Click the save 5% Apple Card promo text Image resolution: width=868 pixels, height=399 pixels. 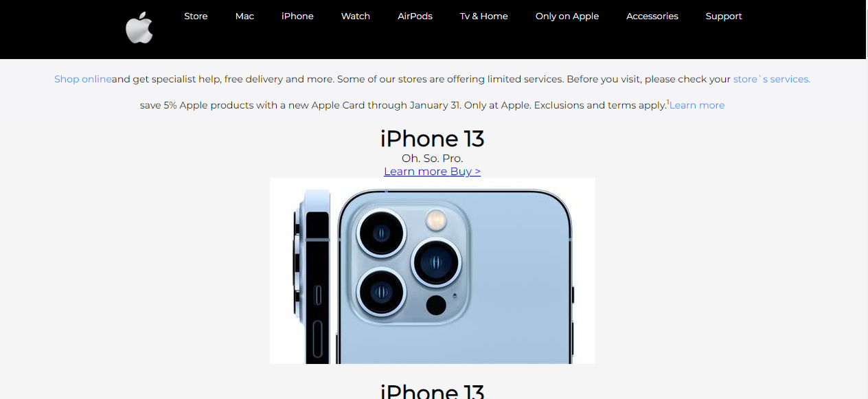[404, 105]
